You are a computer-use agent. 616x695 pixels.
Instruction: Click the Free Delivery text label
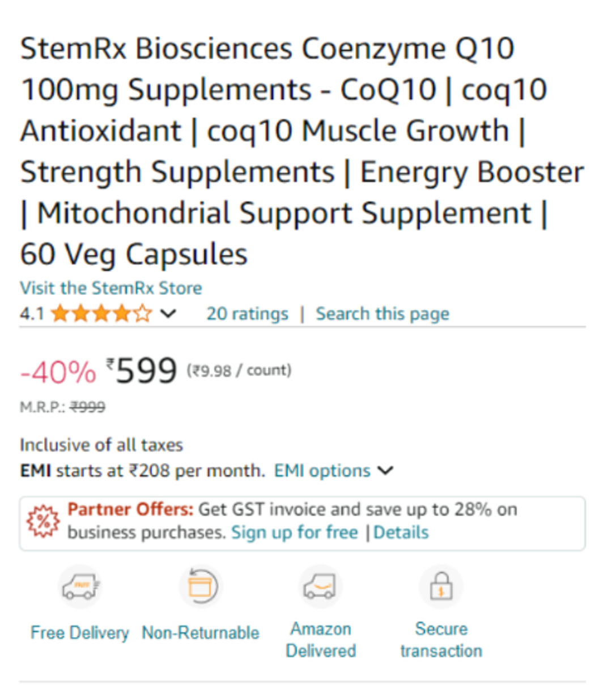80,633
